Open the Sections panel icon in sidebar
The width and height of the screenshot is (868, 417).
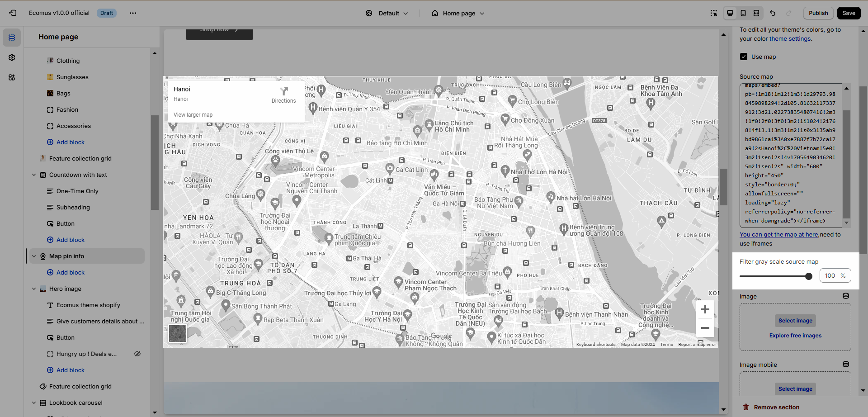[x=12, y=38]
